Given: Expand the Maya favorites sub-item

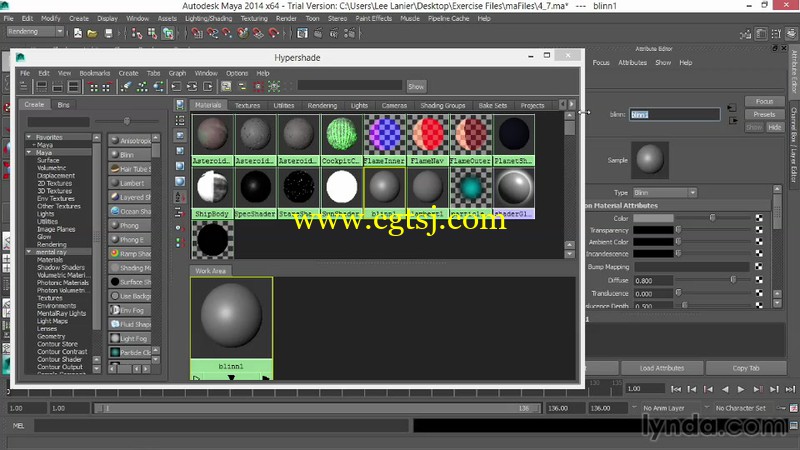Looking at the screenshot, I should 34,145.
